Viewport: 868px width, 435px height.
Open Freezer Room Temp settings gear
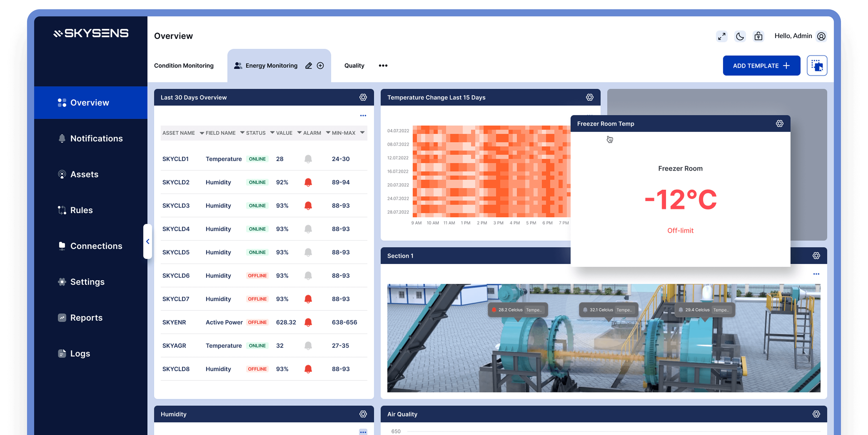779,123
